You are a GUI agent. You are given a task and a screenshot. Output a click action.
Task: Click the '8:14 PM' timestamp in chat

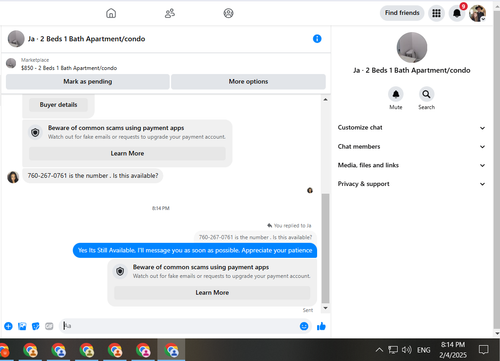(x=161, y=208)
